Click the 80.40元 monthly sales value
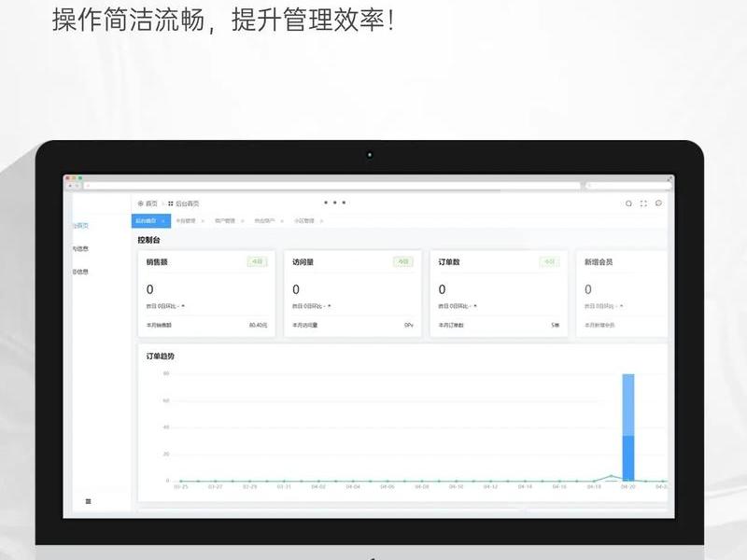 pos(259,325)
